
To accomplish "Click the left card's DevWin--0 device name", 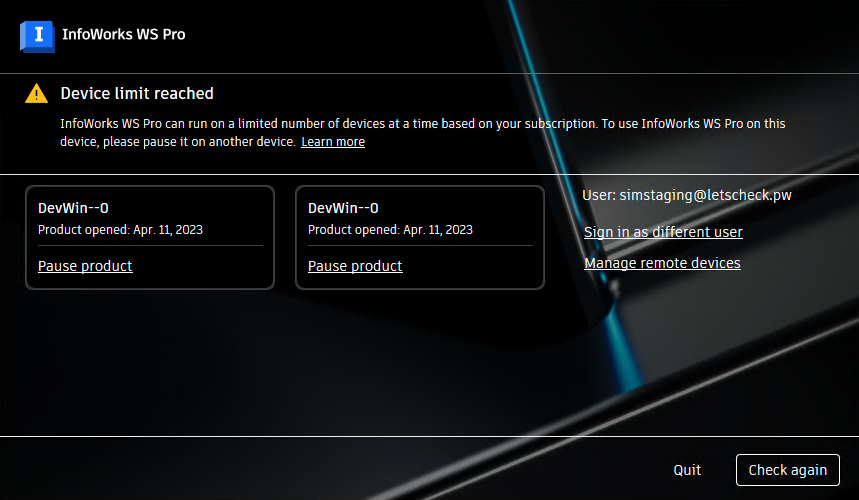I will (x=73, y=208).
